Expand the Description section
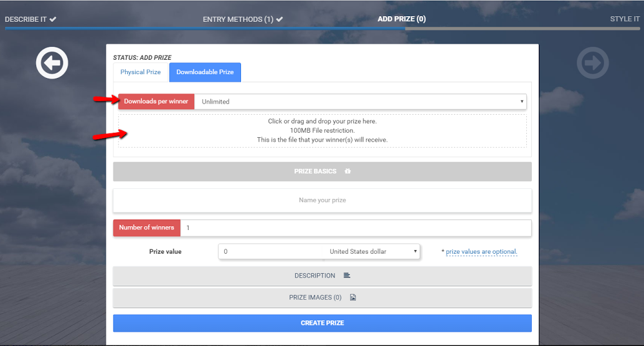 323,276
